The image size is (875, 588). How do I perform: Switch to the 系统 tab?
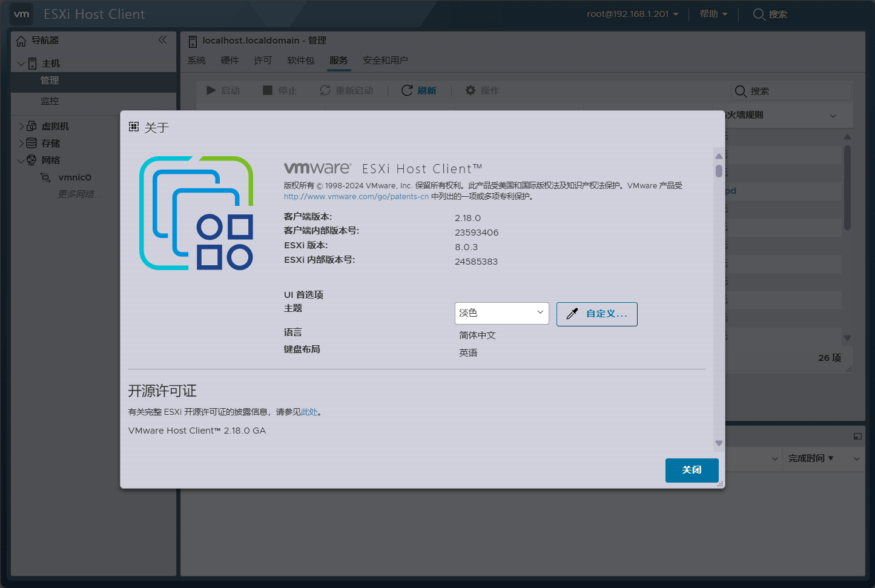pyautogui.click(x=196, y=61)
